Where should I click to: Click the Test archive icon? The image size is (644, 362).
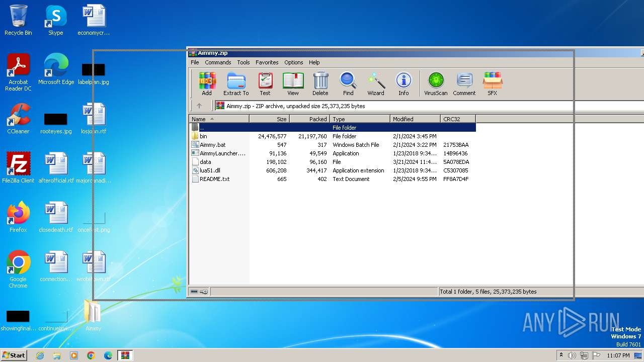coord(265,83)
